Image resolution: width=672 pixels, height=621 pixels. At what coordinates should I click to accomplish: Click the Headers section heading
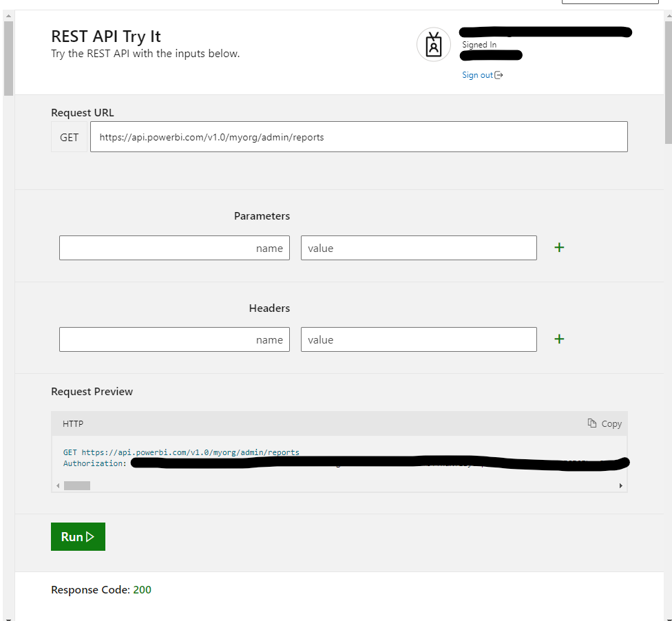(269, 308)
